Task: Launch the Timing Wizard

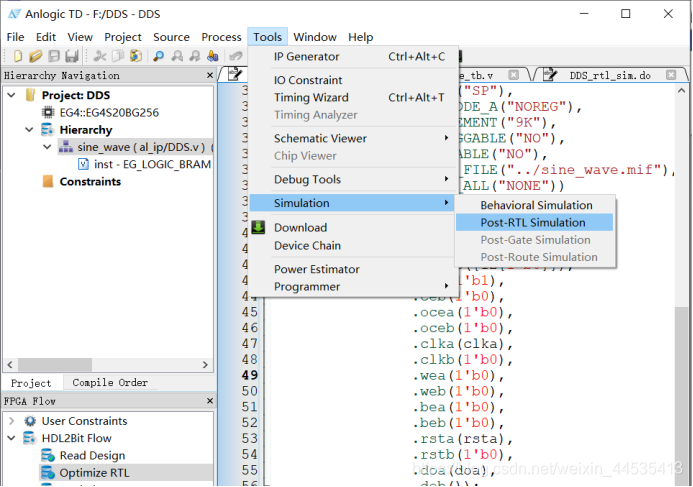Action: (353, 97)
